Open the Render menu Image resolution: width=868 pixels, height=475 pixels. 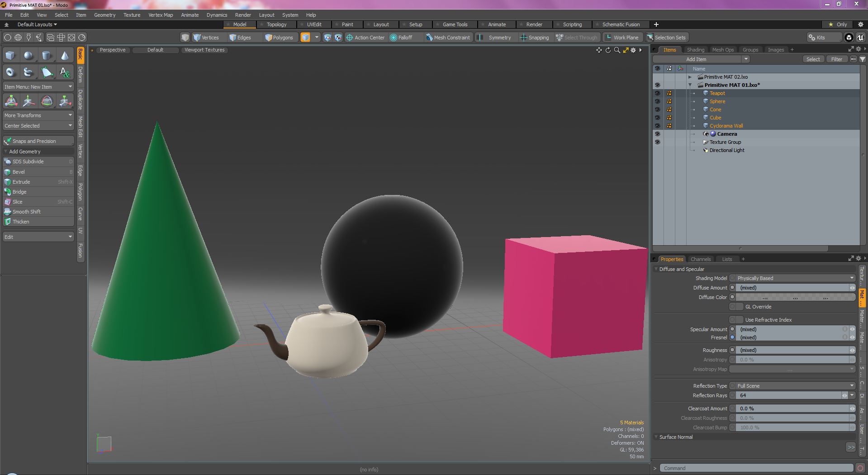[x=243, y=15]
